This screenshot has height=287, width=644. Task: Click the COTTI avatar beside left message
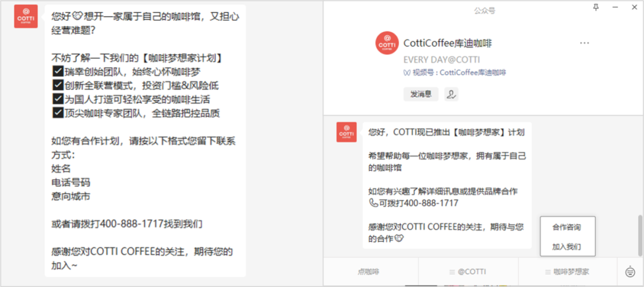26,16
